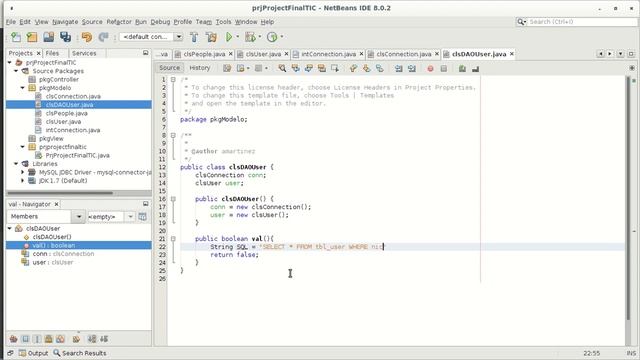This screenshot has height=360, width=640.
Task: Click the Uncomment icon in editor toolbar
Action: point(475,69)
